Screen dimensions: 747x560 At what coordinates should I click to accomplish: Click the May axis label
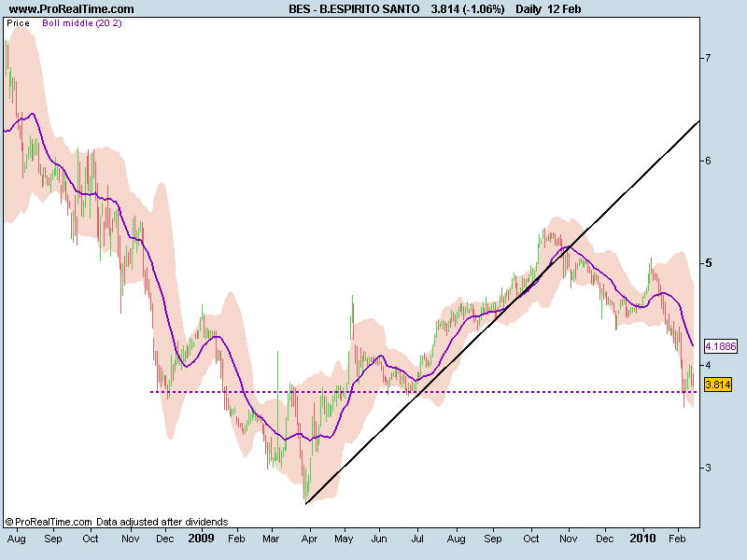tap(344, 539)
